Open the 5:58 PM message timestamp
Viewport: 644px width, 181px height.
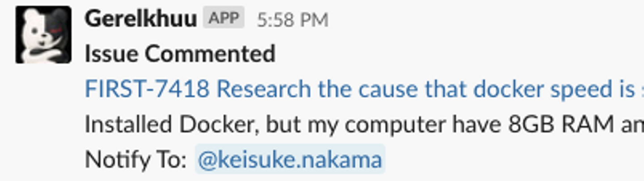[292, 20]
